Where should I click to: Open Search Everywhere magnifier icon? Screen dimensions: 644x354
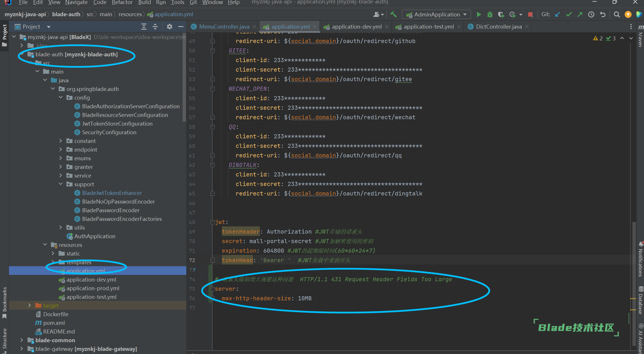(617, 14)
